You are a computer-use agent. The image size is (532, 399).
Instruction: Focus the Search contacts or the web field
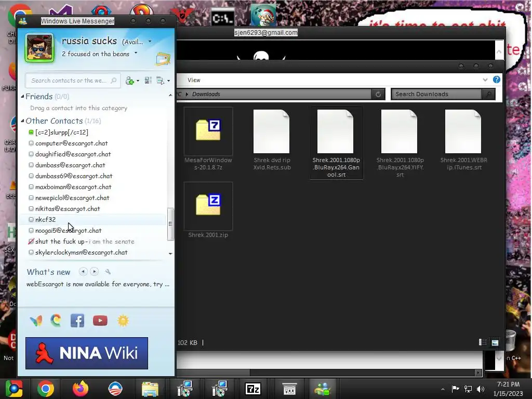point(73,81)
